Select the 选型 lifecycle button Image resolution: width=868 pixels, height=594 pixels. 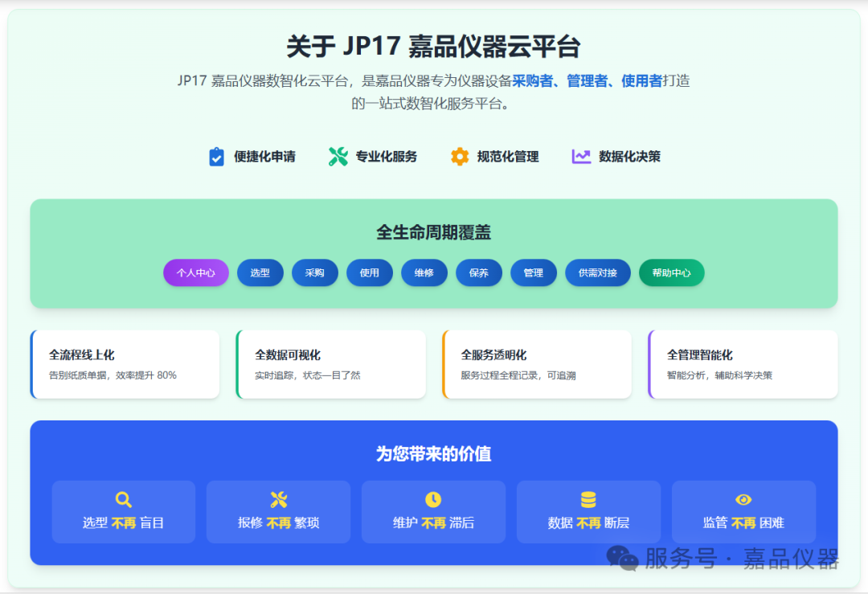(x=260, y=273)
